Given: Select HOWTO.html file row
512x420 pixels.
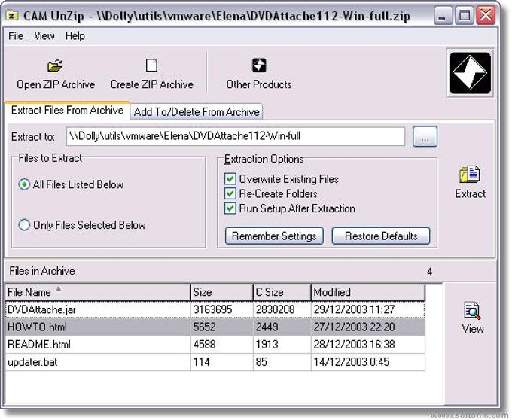Looking at the screenshot, I should [x=215, y=327].
